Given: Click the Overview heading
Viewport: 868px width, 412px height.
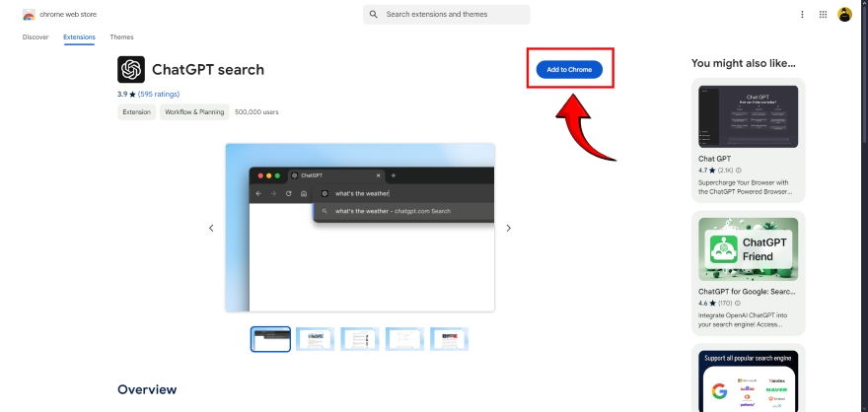Looking at the screenshot, I should tap(147, 389).
